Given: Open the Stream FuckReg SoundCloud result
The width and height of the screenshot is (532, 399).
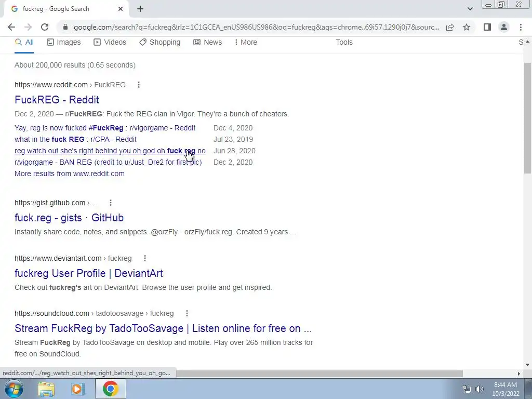Looking at the screenshot, I should 163,328.
